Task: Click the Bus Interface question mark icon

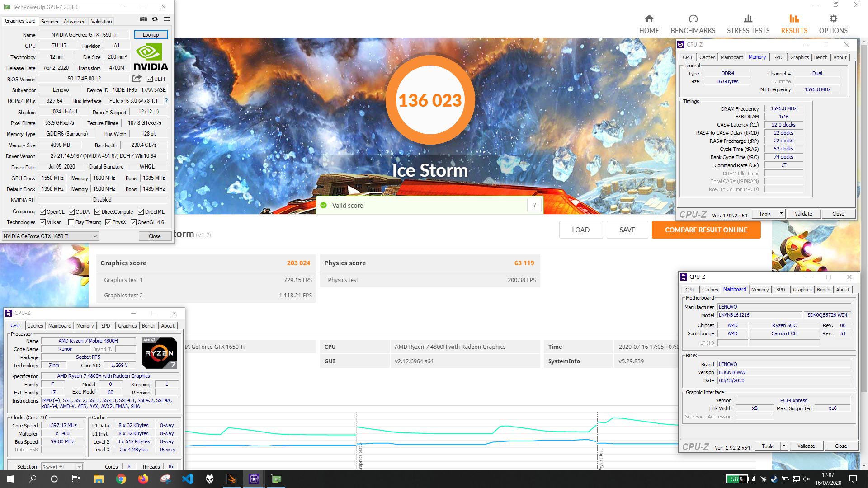Action: point(166,101)
